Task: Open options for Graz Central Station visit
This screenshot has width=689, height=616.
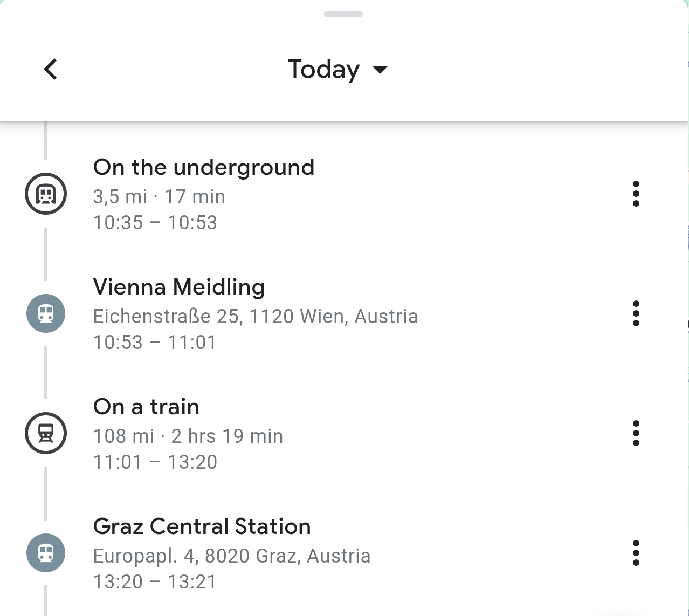Action: pos(636,553)
